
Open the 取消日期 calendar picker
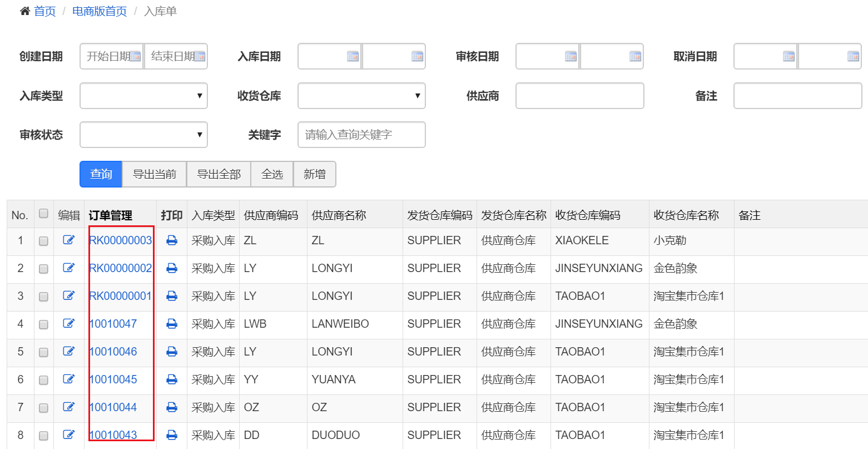coord(787,56)
